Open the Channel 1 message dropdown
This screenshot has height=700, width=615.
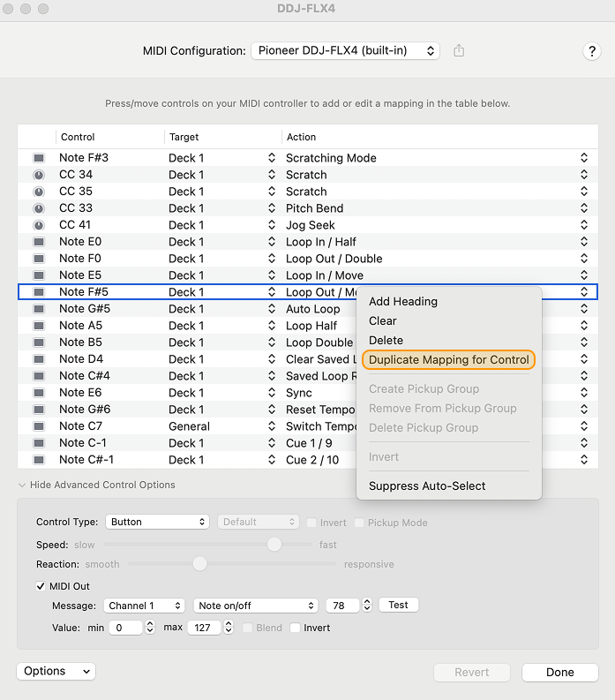[x=144, y=606]
